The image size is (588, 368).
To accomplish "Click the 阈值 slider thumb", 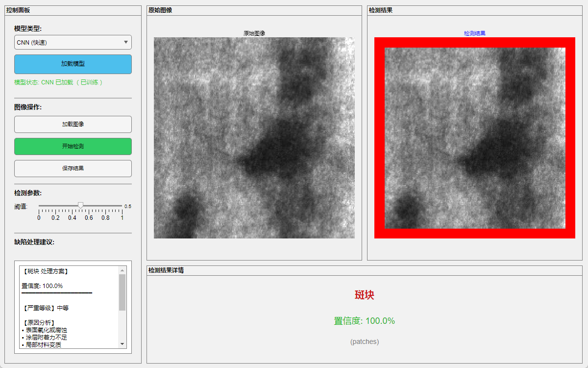I will (81, 205).
